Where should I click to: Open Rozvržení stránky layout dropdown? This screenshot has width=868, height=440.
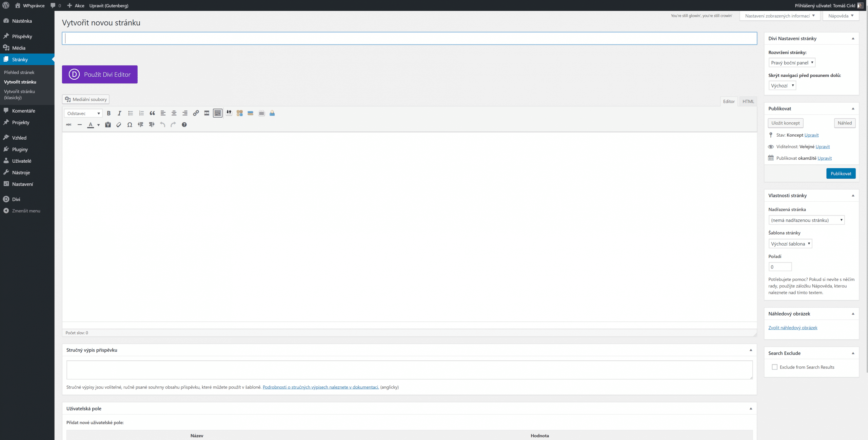click(792, 63)
